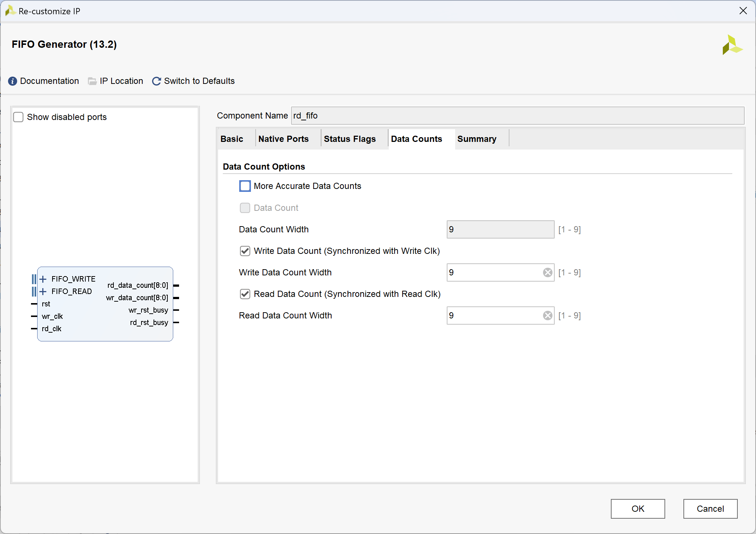Expand the FIFO_READ interface plus icon
This screenshot has height=534, width=756.
click(43, 292)
